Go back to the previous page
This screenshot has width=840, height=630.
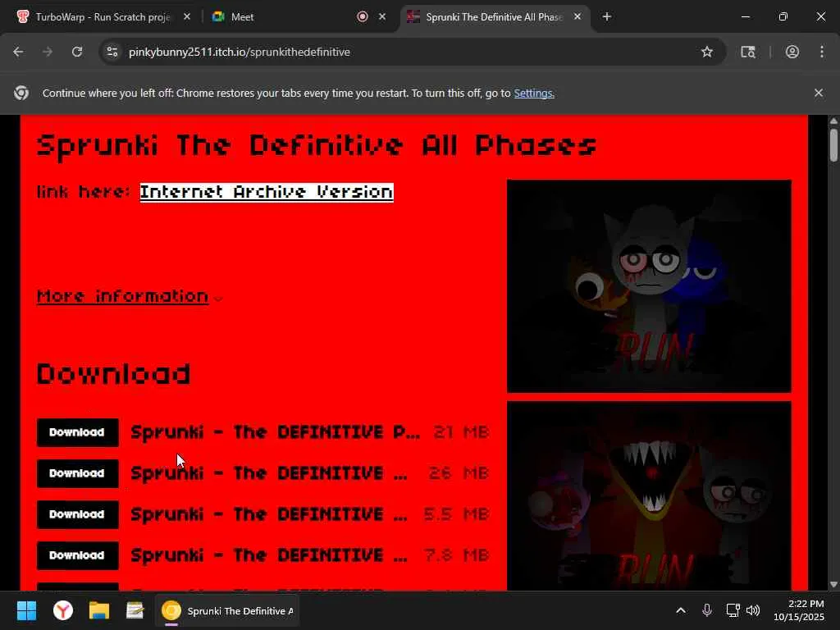point(18,52)
